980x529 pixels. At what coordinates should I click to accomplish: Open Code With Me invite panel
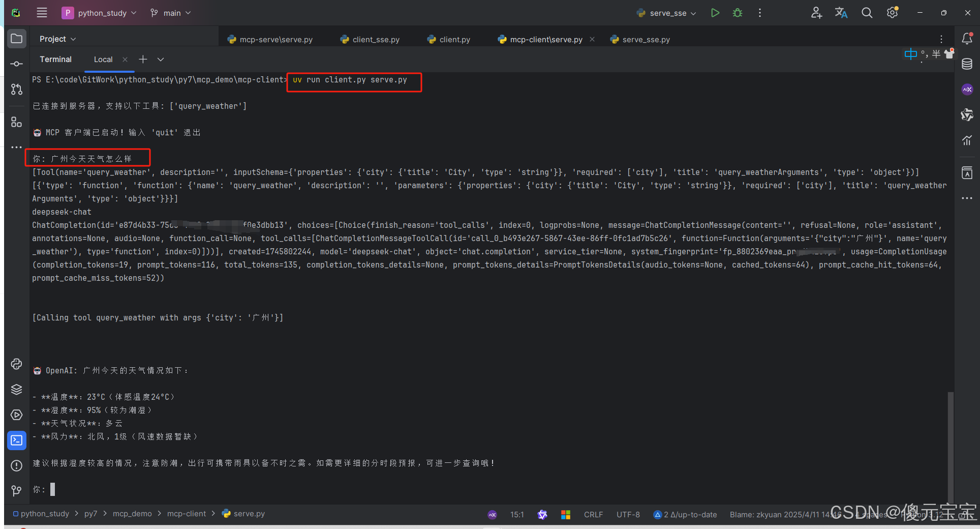coord(816,13)
